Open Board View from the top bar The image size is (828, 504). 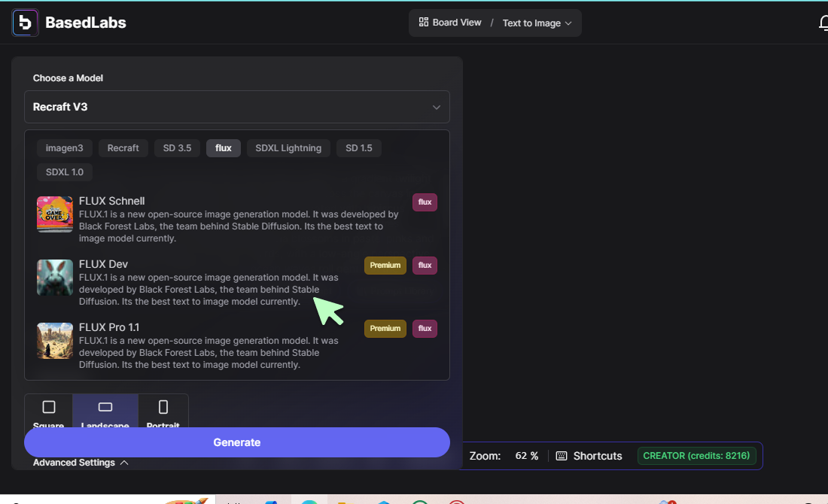point(450,23)
